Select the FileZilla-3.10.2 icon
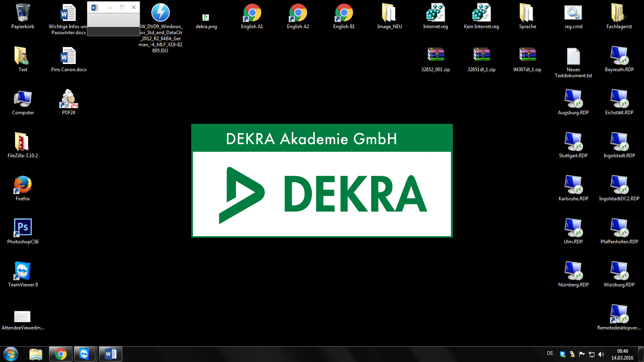This screenshot has height=362, width=644. (23, 142)
